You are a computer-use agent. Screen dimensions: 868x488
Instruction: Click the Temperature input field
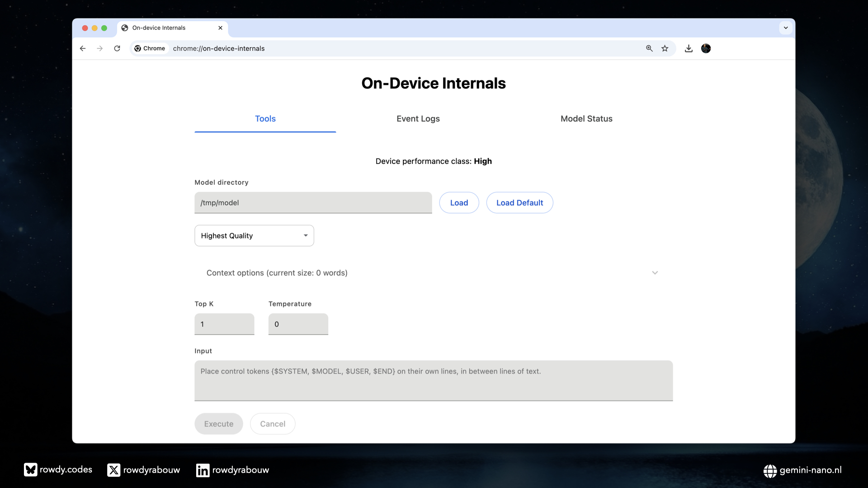(298, 324)
